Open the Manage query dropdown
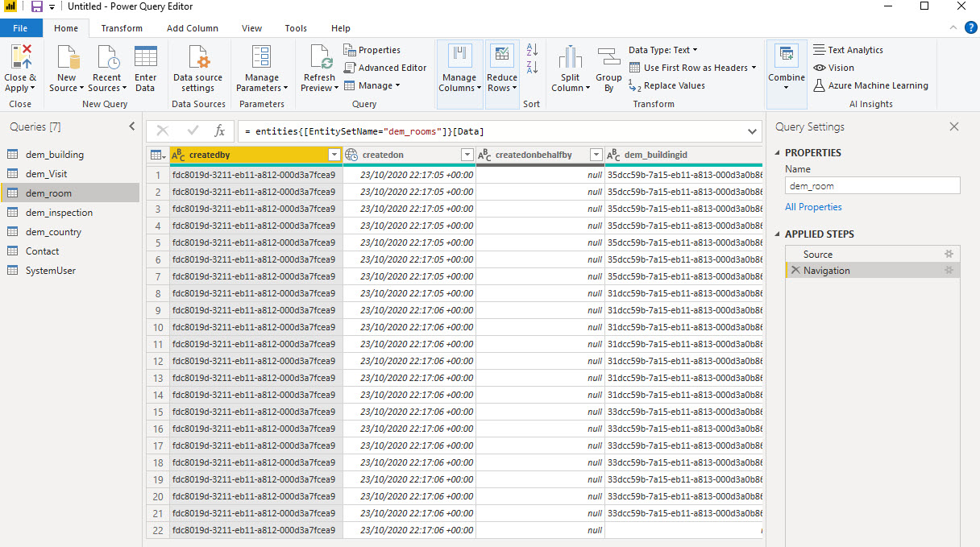This screenshot has height=547, width=980. pos(372,85)
